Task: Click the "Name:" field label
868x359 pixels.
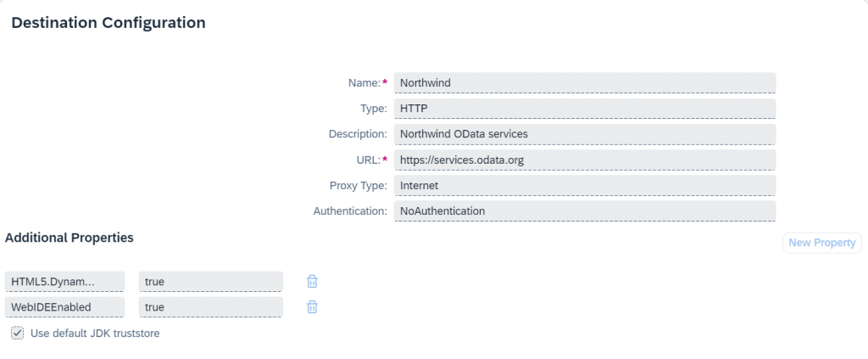Action: click(368, 83)
